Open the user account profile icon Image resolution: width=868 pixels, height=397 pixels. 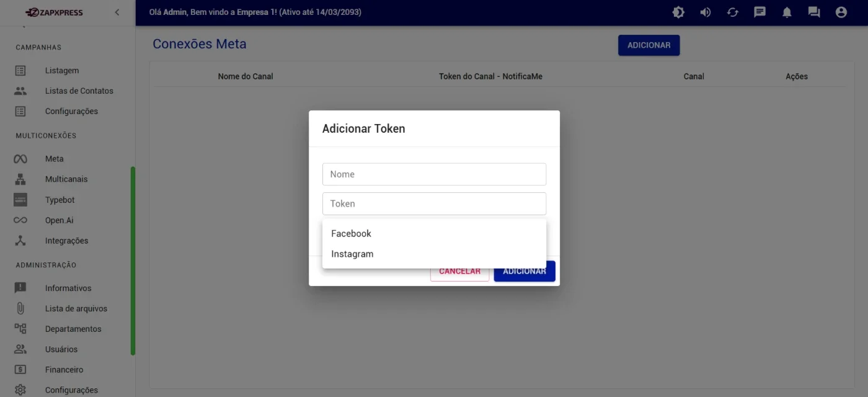841,12
